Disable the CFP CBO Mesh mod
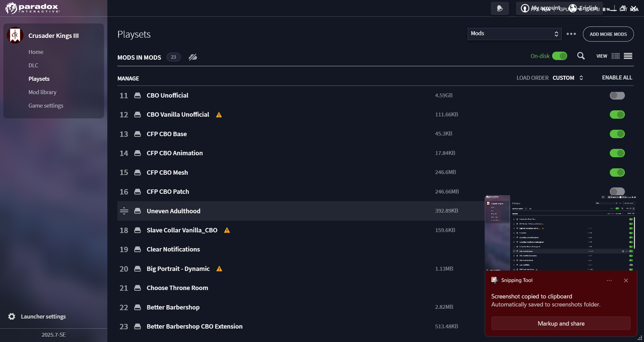The width and height of the screenshot is (644, 342). coord(617,173)
